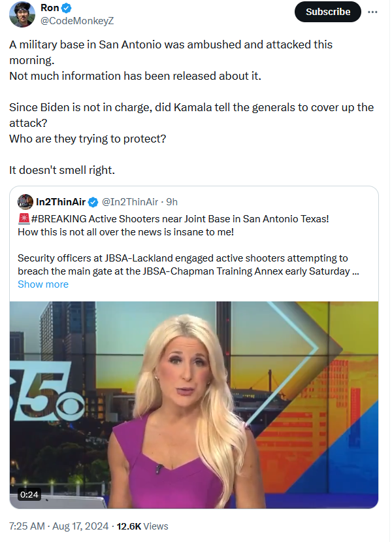This screenshot has height=542, width=392.
Task: Play the embedded news video
Action: (194, 405)
